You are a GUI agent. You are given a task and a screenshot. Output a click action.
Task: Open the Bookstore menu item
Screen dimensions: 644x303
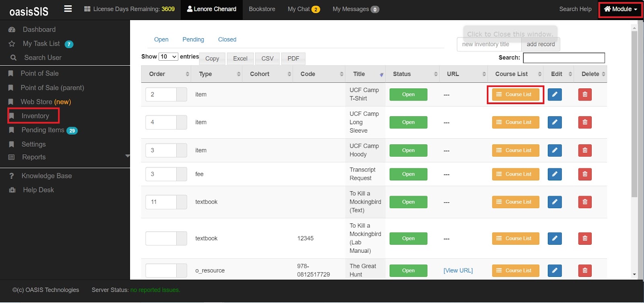(x=262, y=9)
